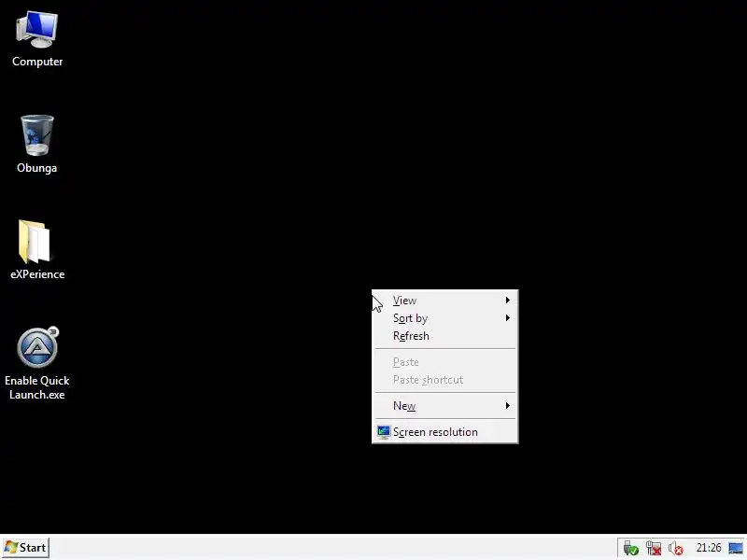Viewport: 747px width, 560px height.
Task: Open the View submenu in context menu
Action: pyautogui.click(x=445, y=301)
